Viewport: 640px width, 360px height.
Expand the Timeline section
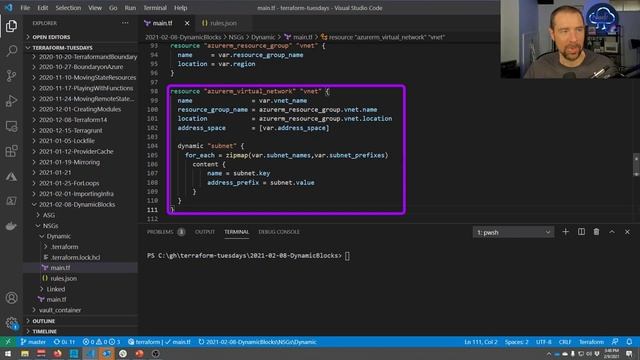coord(81,331)
